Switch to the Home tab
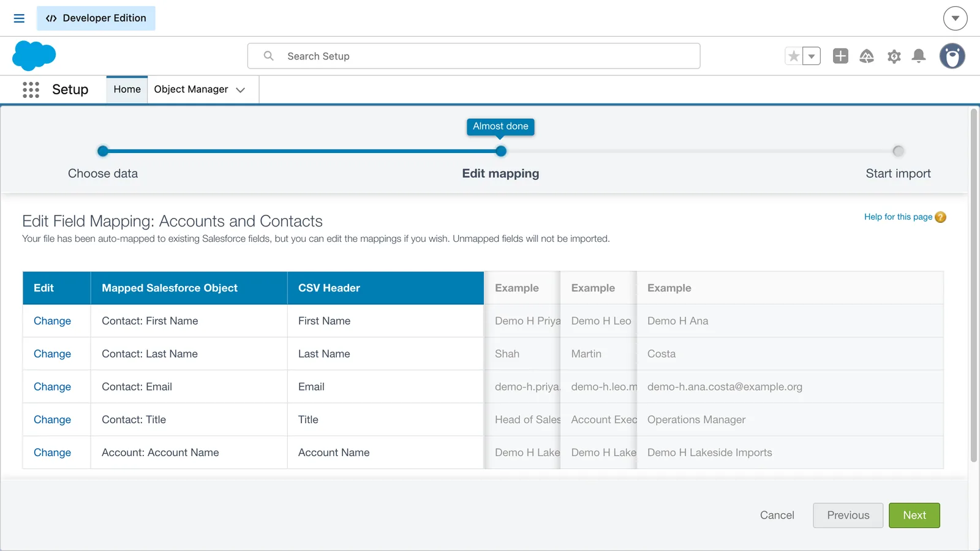 [127, 89]
